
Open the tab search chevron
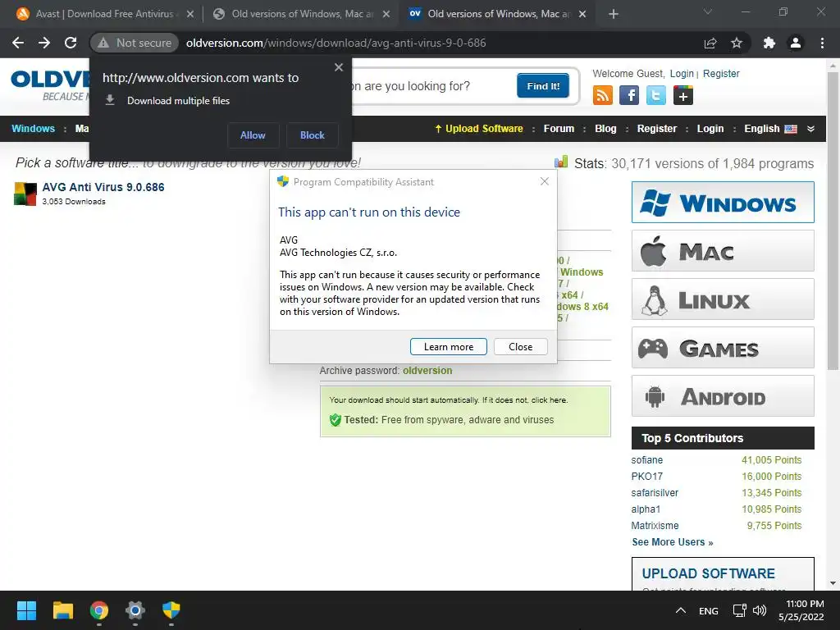tap(708, 11)
